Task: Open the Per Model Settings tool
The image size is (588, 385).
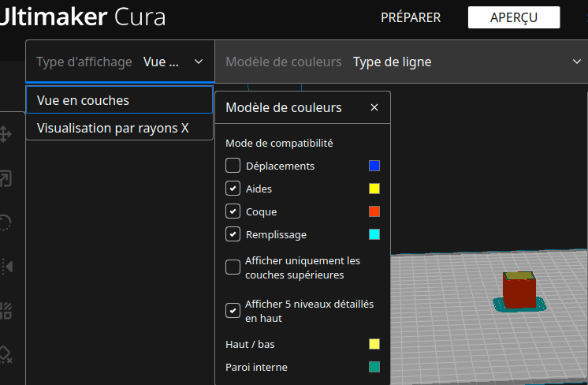Action: click(6, 311)
